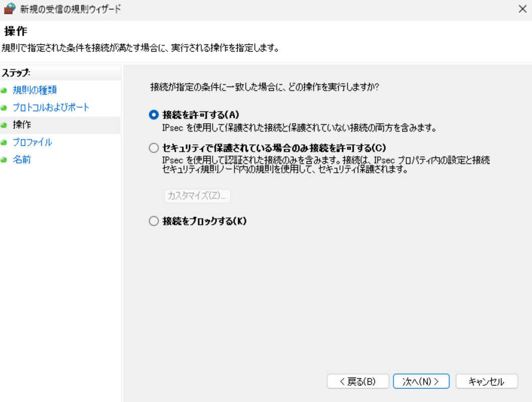The height and width of the screenshot is (402, 532).
Task: Jump to the プロファイル step
Action: tap(32, 142)
